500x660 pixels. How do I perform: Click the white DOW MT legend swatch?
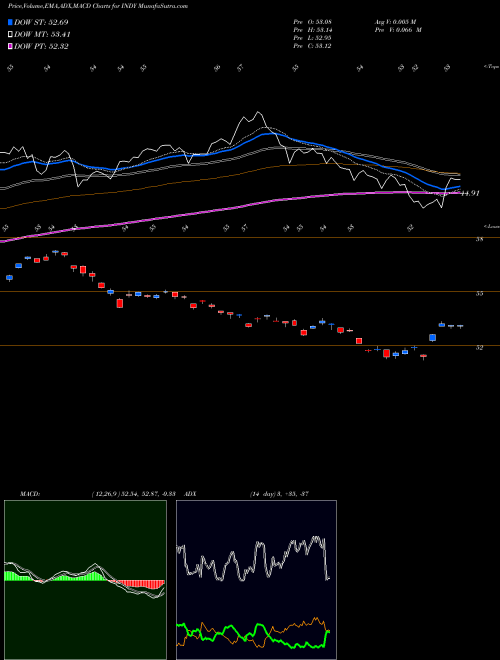pos(10,35)
